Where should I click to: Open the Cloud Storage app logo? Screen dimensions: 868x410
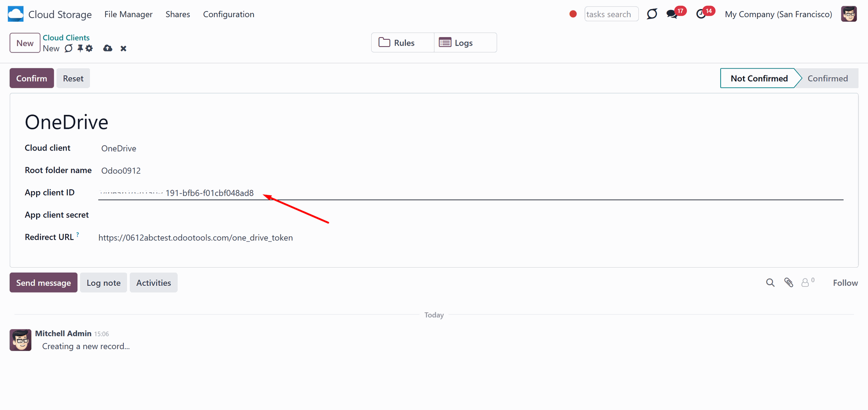pyautogui.click(x=16, y=14)
